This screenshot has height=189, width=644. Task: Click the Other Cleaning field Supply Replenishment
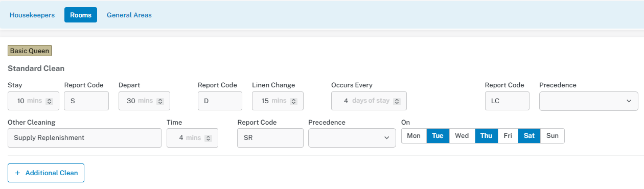[x=85, y=138]
